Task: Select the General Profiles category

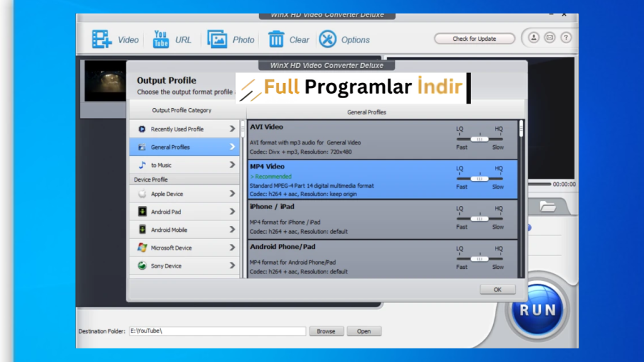Action: (x=184, y=147)
